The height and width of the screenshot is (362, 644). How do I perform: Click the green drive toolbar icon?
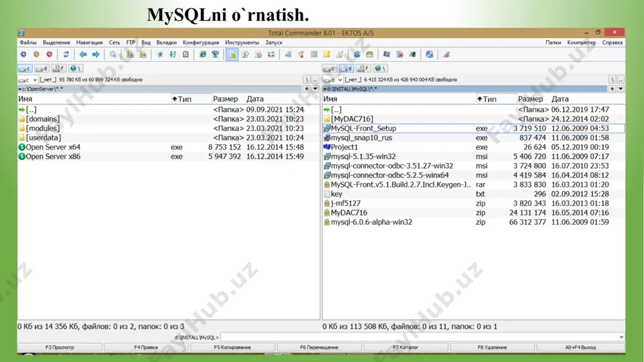coord(370,54)
